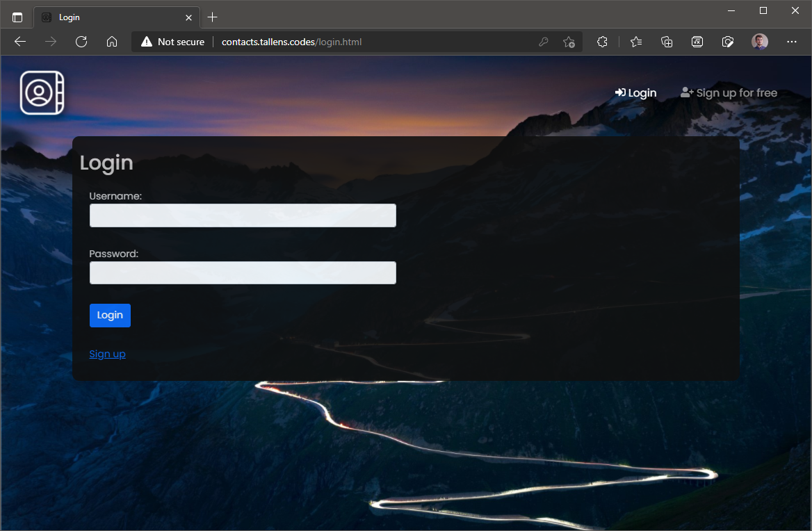The width and height of the screenshot is (812, 531).
Task: Go to the browser home page
Action: point(112,42)
